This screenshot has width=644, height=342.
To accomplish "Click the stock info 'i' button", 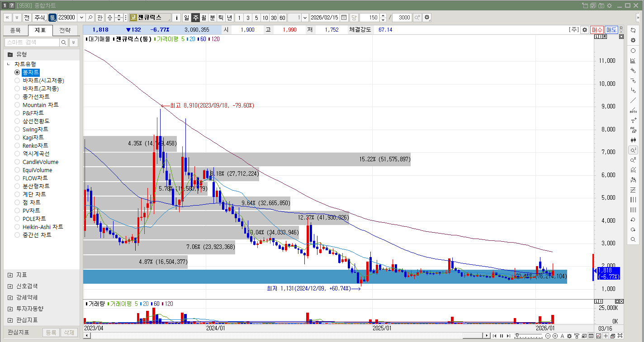I will coord(176,18).
